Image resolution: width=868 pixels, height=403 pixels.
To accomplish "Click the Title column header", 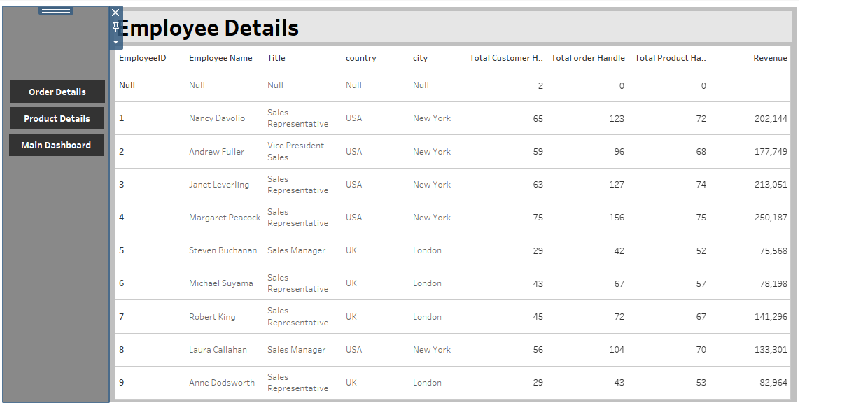I will point(274,58).
